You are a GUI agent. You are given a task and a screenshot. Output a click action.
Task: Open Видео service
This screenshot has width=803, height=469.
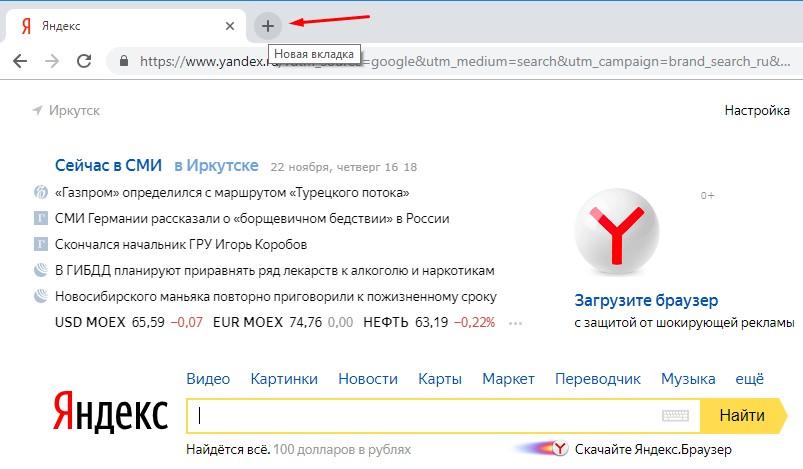click(208, 379)
